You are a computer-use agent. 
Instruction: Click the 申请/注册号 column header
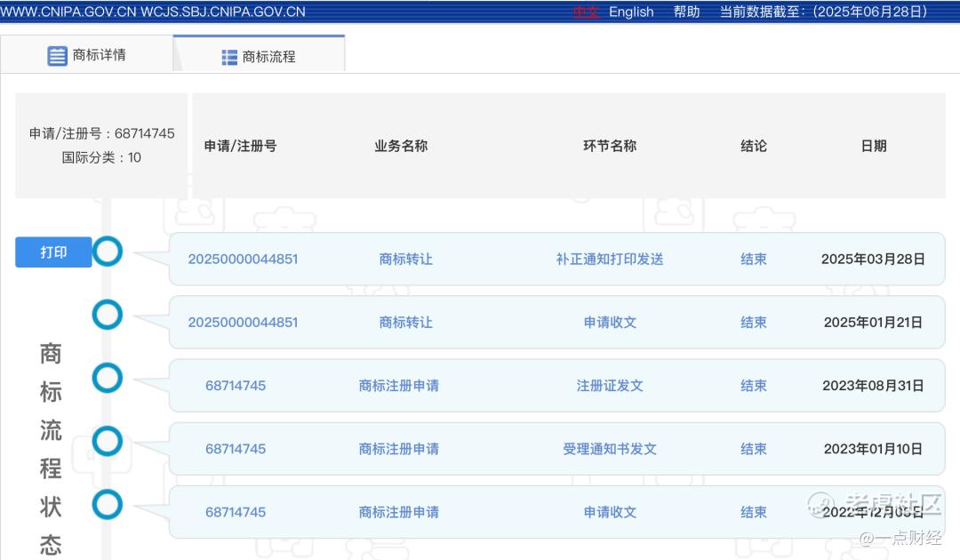(x=241, y=146)
